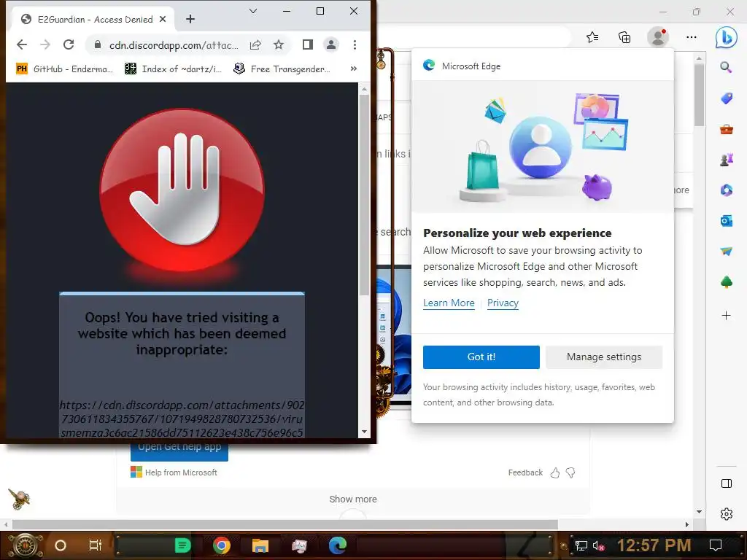
Task: Toggle Edge sidebar visibility icon
Action: 726,484
